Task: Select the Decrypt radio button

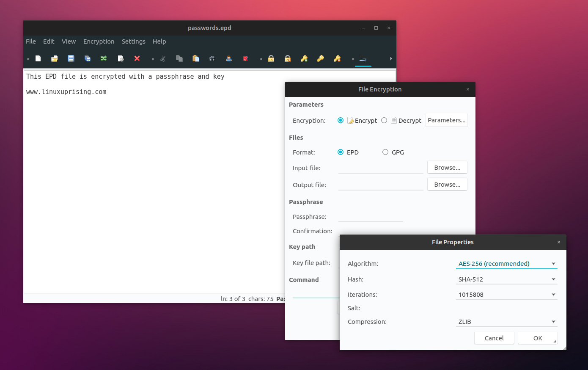Action: [384, 120]
